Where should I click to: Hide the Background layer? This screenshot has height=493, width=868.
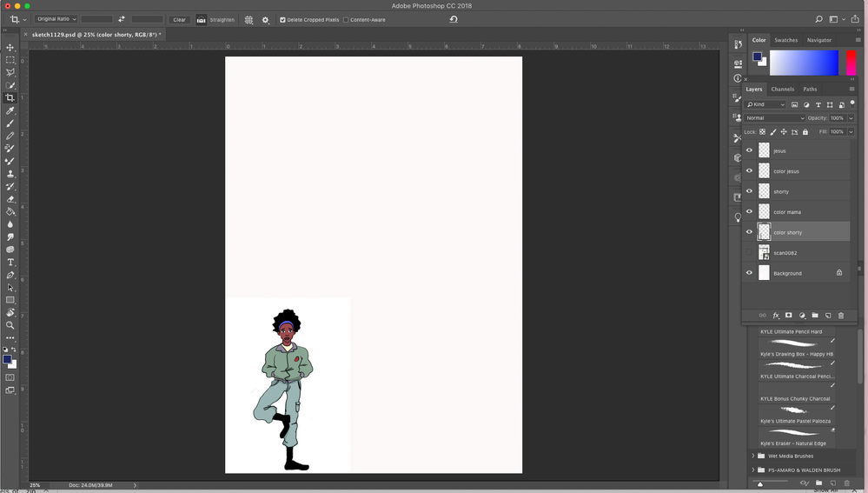(x=749, y=272)
